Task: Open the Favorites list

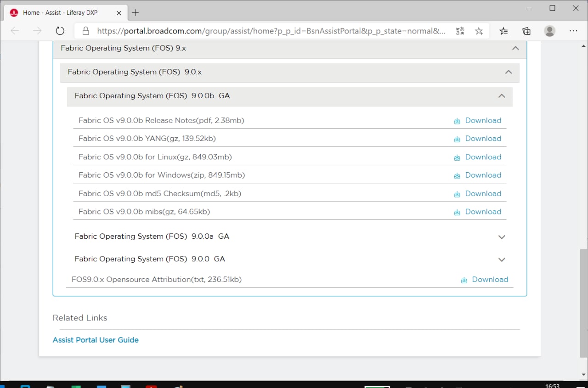Action: click(504, 31)
